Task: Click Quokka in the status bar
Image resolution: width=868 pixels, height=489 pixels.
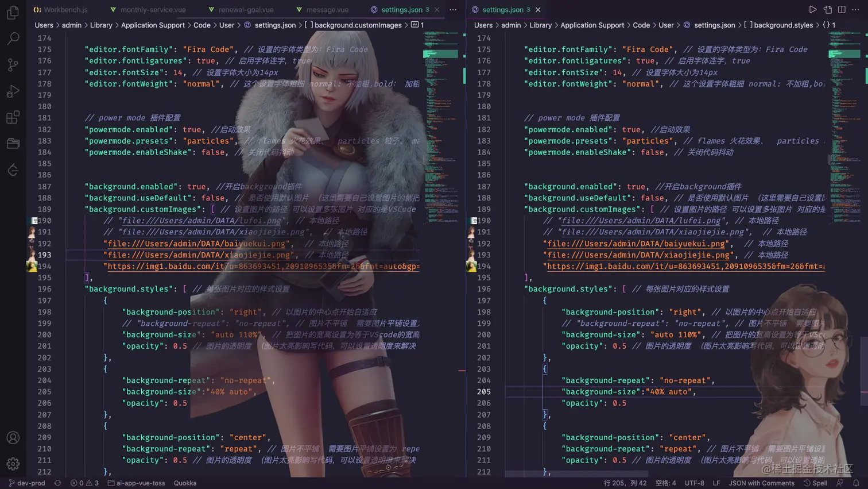Action: [x=185, y=483]
